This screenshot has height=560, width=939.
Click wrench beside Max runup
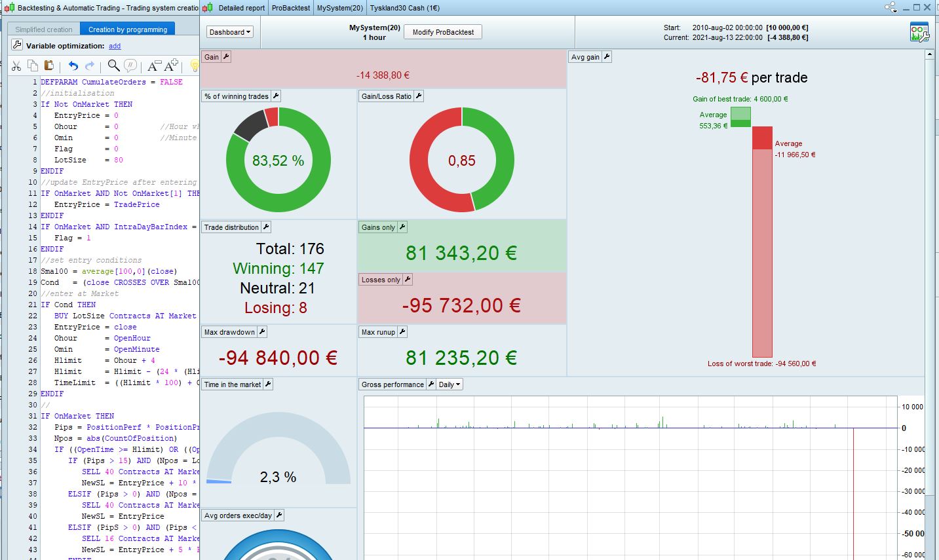402,332
